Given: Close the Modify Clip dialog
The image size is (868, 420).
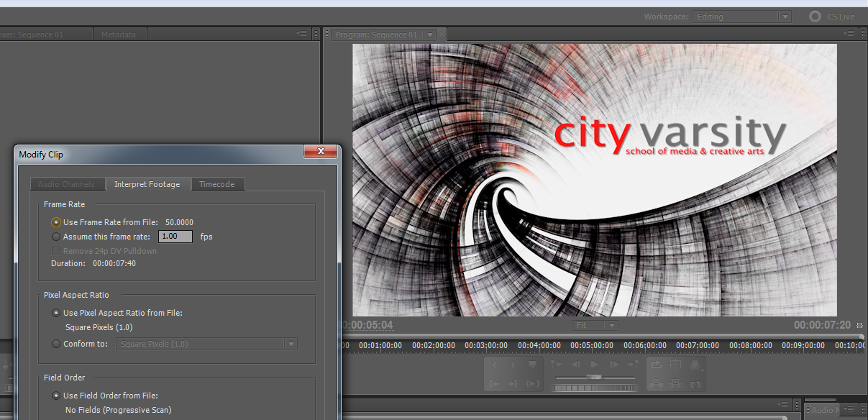Looking at the screenshot, I should (320, 152).
